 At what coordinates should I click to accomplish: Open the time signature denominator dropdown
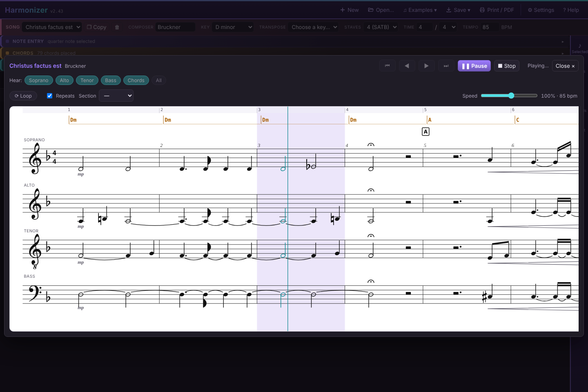pyautogui.click(x=449, y=27)
